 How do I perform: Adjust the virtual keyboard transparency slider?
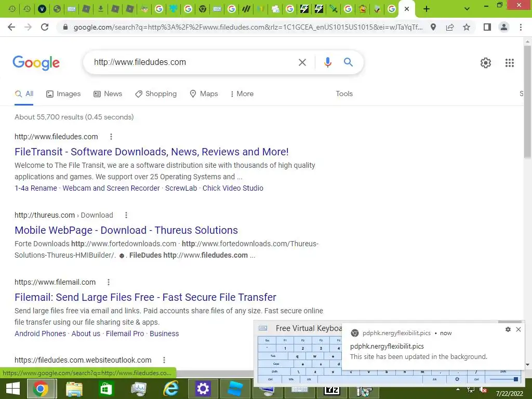tap(504, 379)
